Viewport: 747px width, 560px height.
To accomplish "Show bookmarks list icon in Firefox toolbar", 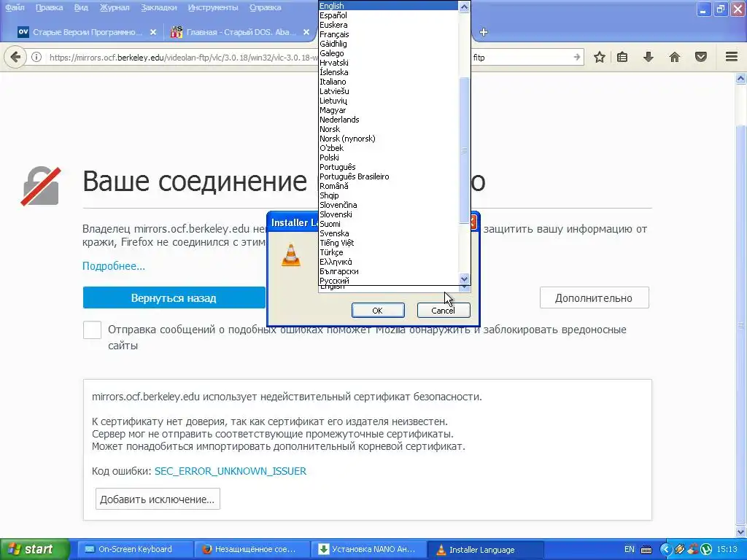I will [x=622, y=58].
